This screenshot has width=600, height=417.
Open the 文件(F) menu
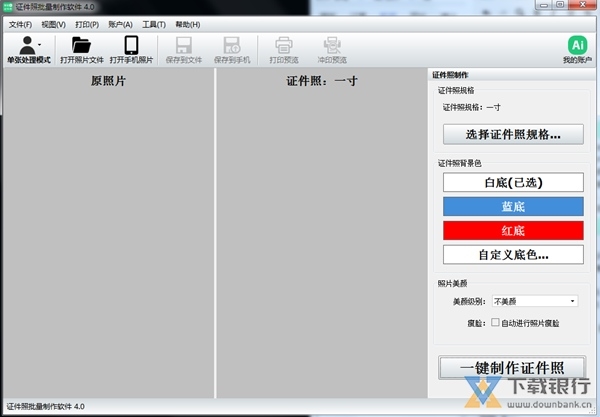pyautogui.click(x=20, y=25)
